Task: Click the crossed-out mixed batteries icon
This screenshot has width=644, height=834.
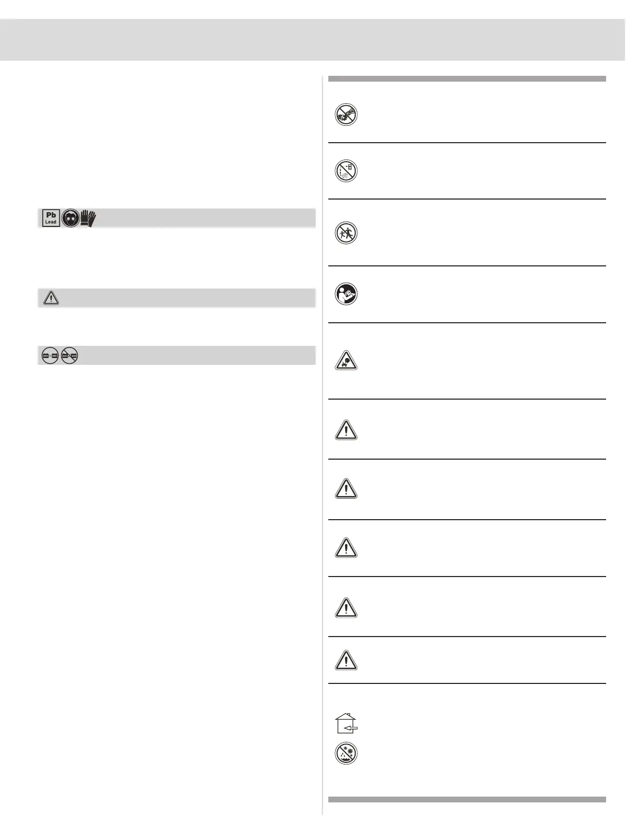Action: pyautogui.click(x=69, y=356)
